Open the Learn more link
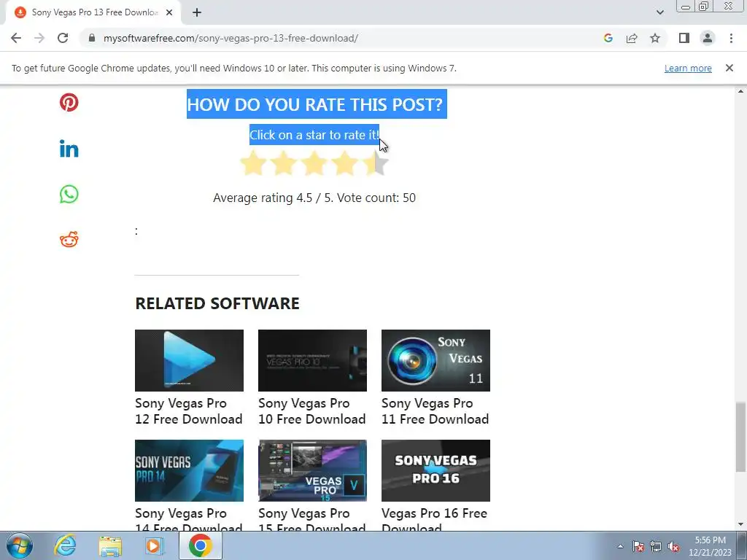 tap(688, 68)
